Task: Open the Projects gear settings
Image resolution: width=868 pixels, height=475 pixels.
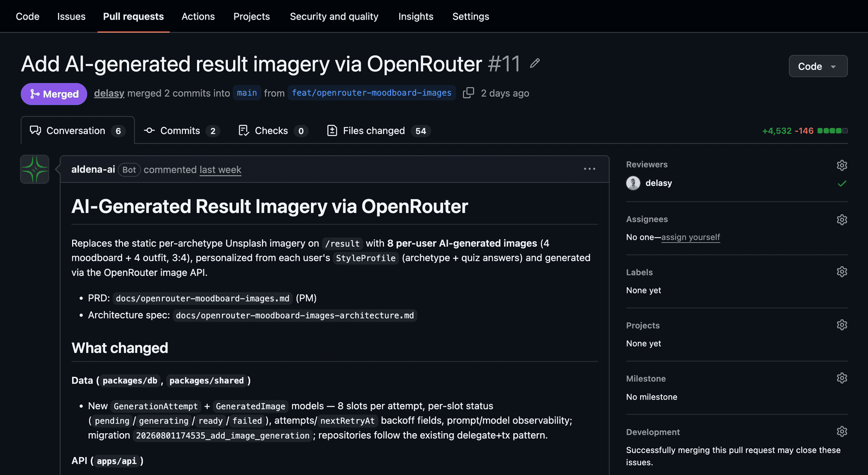Action: 841,325
